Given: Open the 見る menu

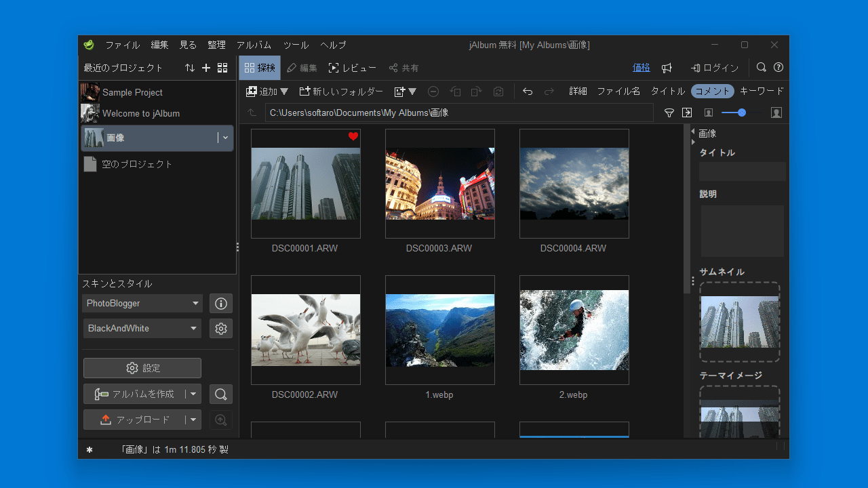Looking at the screenshot, I should [x=188, y=45].
